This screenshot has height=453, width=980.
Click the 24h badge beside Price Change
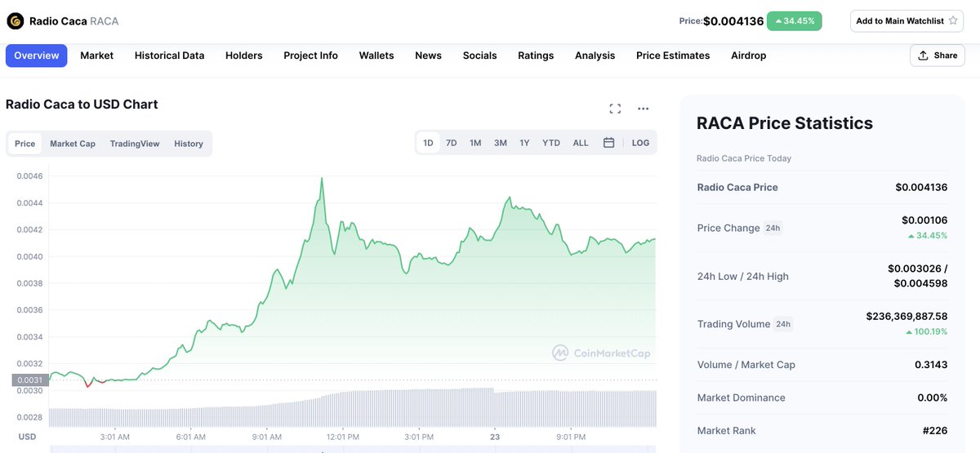773,228
